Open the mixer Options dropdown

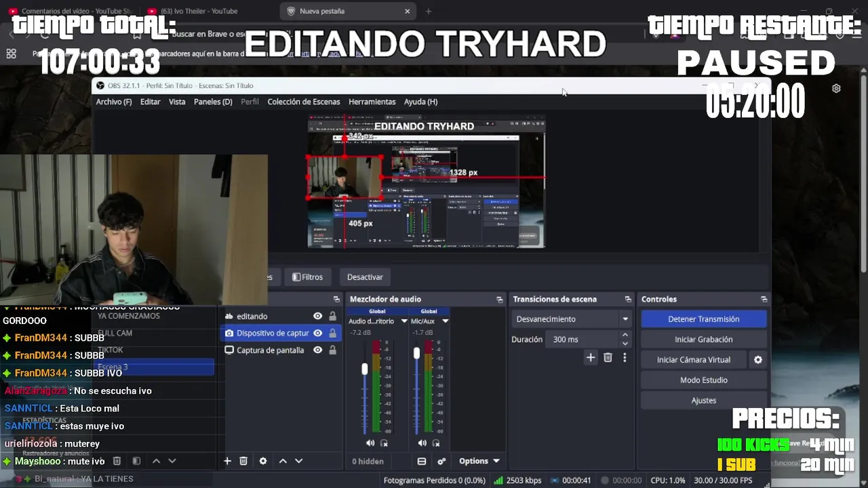pos(479,461)
